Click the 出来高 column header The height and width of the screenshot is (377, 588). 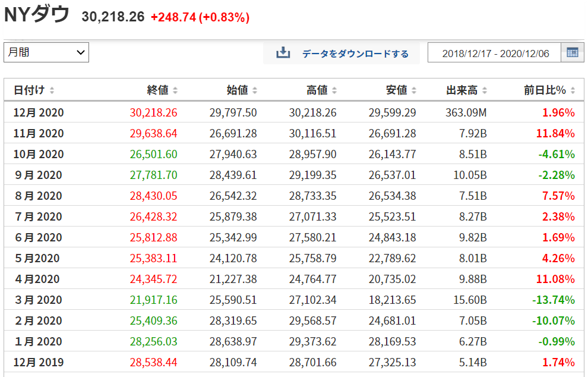tap(461, 90)
